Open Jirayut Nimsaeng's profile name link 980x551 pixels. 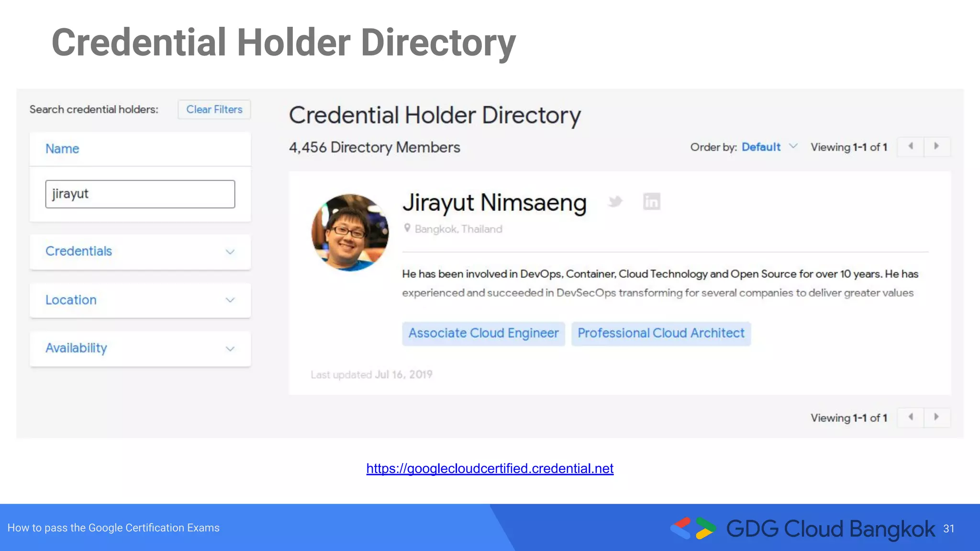[x=494, y=202]
